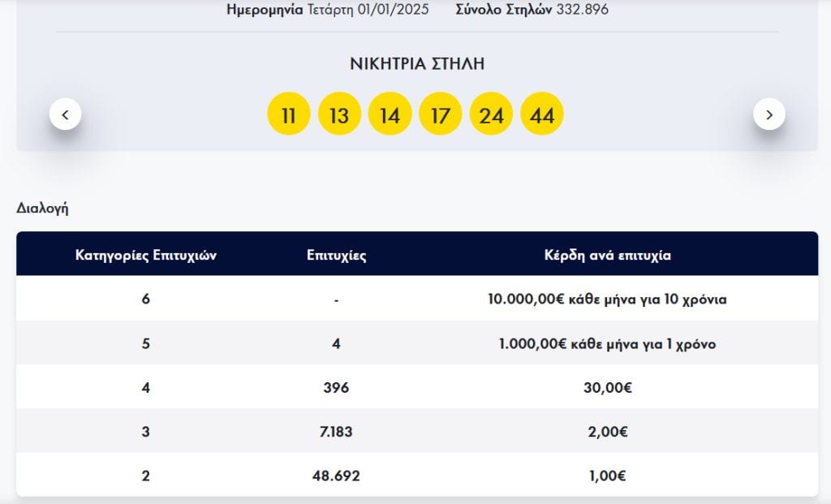831x504 pixels.
Task: Pick the yellow ball numbered 24
Action: (x=491, y=115)
